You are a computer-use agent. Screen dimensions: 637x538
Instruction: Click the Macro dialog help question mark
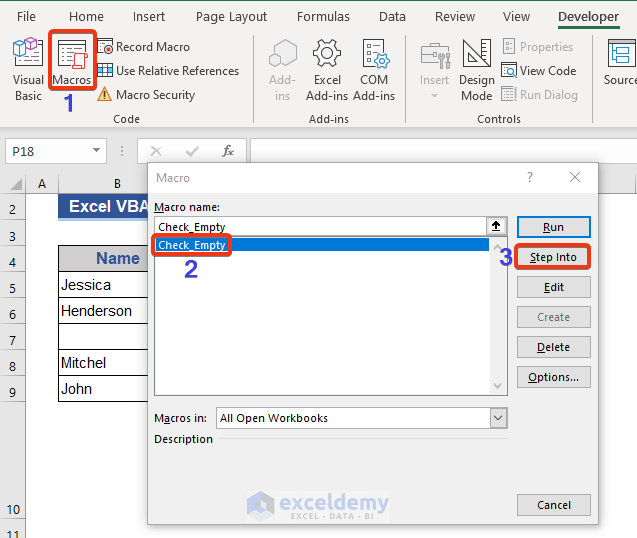pyautogui.click(x=529, y=177)
